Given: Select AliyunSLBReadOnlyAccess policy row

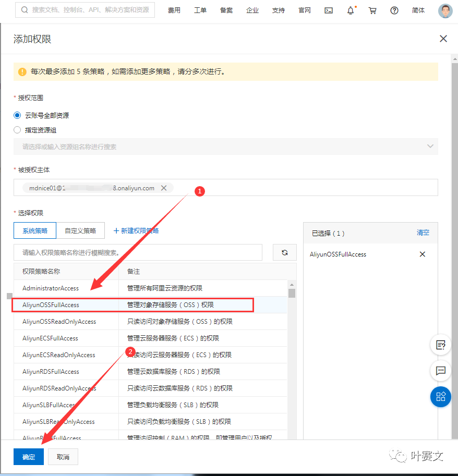Looking at the screenshot, I should [x=150, y=422].
